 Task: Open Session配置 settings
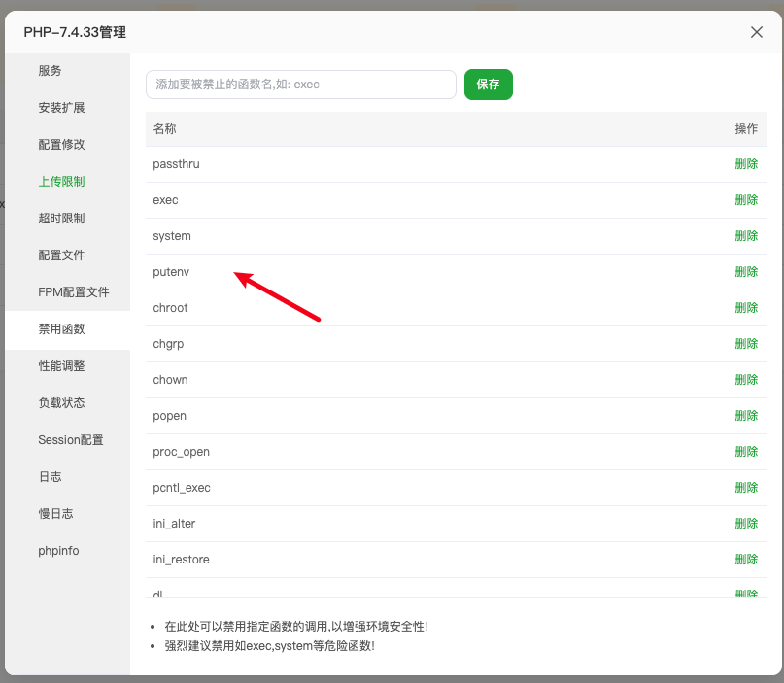click(x=70, y=440)
